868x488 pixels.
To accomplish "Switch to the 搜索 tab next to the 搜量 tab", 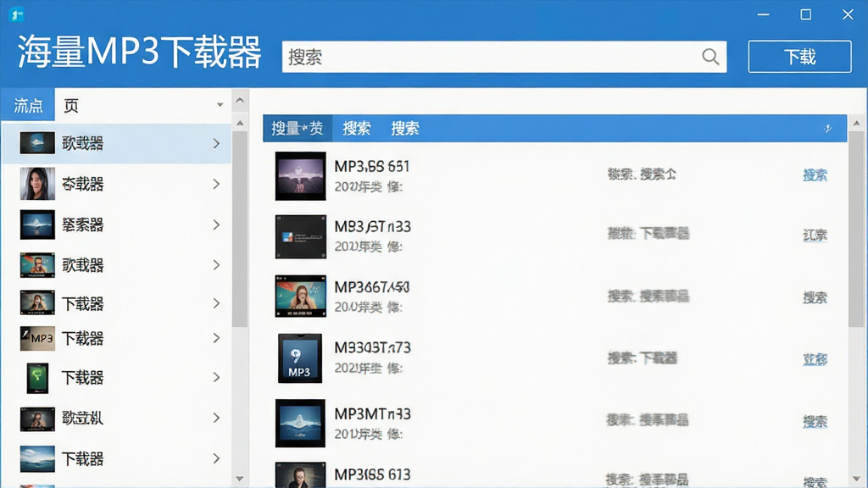I will coord(357,129).
